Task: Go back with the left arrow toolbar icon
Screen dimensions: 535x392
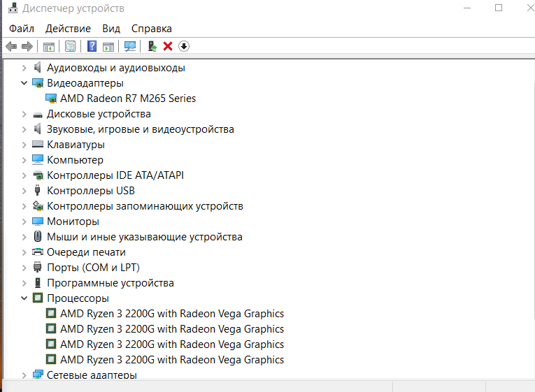Action: click(x=11, y=46)
